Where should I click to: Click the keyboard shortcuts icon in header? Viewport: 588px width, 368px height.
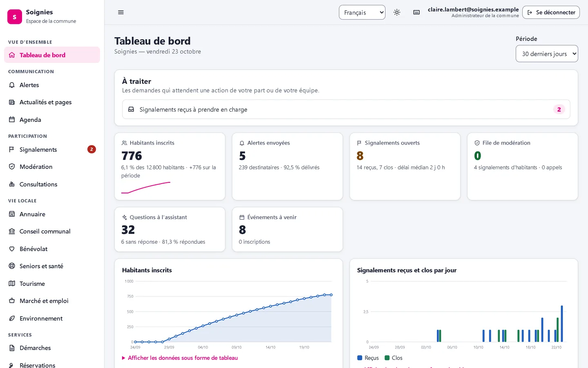[416, 12]
